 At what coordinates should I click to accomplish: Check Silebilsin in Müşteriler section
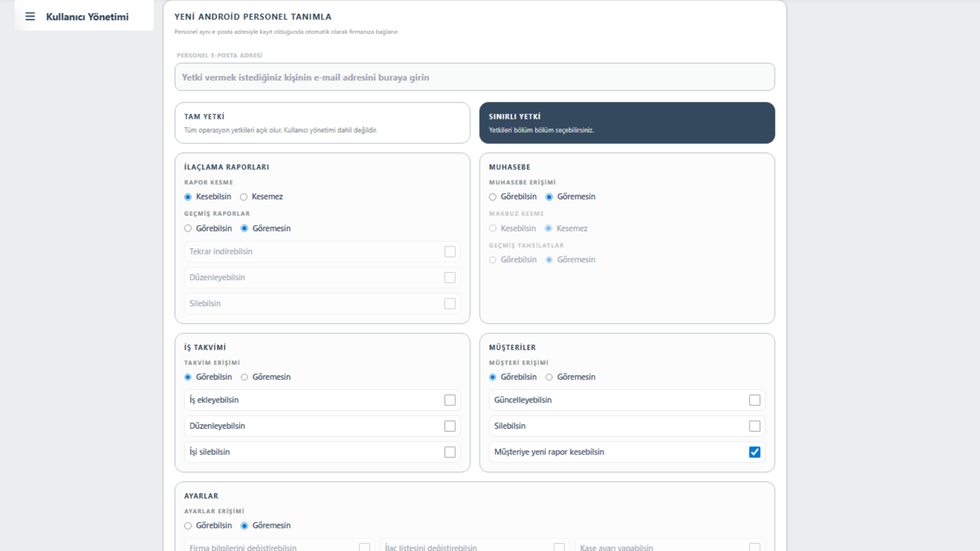pos(755,426)
